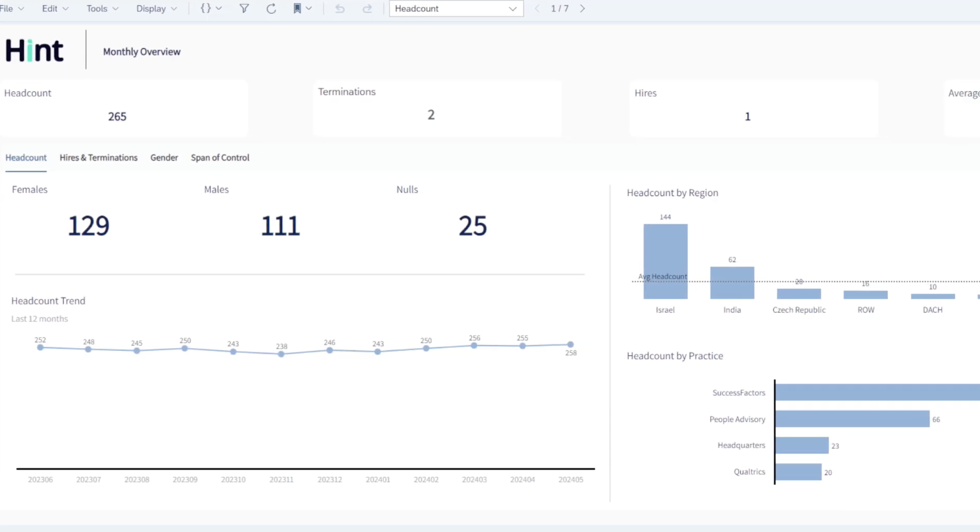Select the SuccessFactors practice bar
The width and height of the screenshot is (980, 532).
[877, 392]
